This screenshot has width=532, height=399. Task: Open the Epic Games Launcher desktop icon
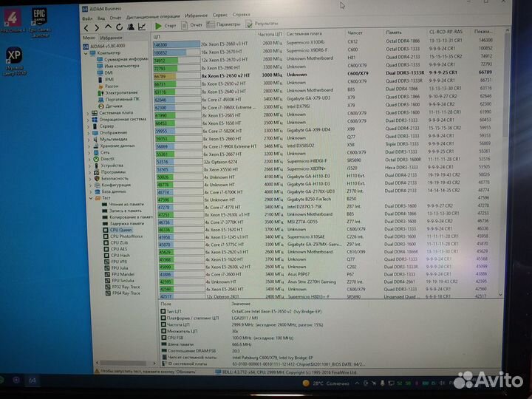coord(39,22)
